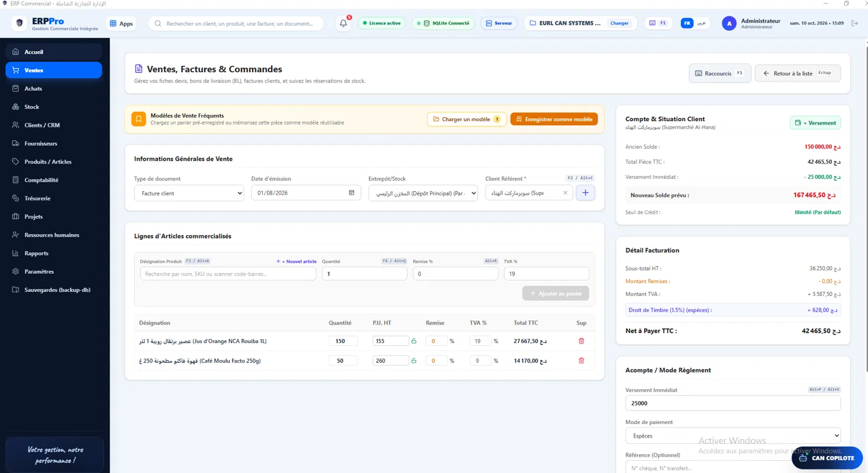Open the CAN COPILOTE assistant

827,458
